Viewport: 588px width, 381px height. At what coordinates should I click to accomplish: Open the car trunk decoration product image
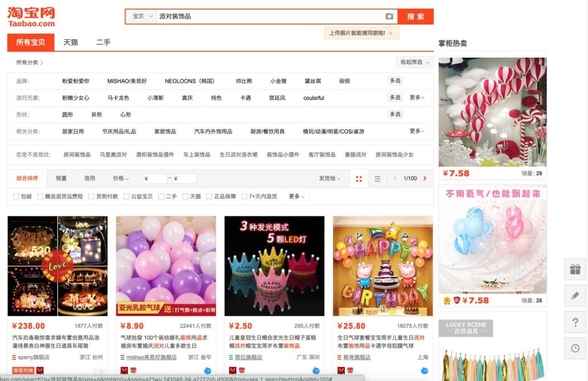click(x=58, y=266)
